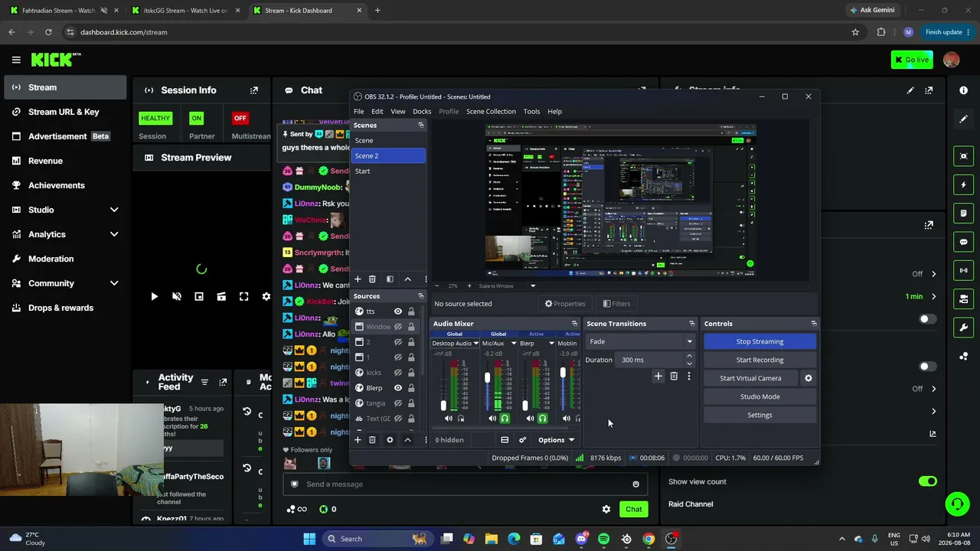Image resolution: width=980 pixels, height=551 pixels.
Task: Mute the Desktop Audio channel
Action: [x=449, y=419]
